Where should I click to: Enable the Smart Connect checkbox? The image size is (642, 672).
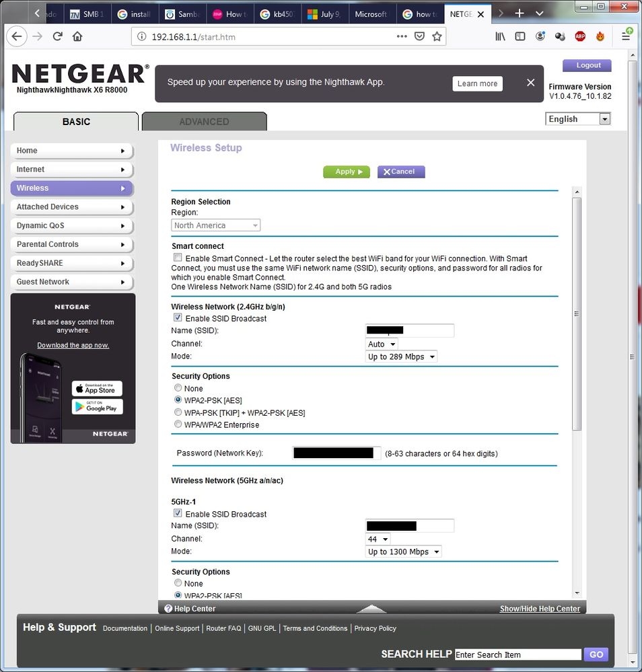[x=178, y=258]
